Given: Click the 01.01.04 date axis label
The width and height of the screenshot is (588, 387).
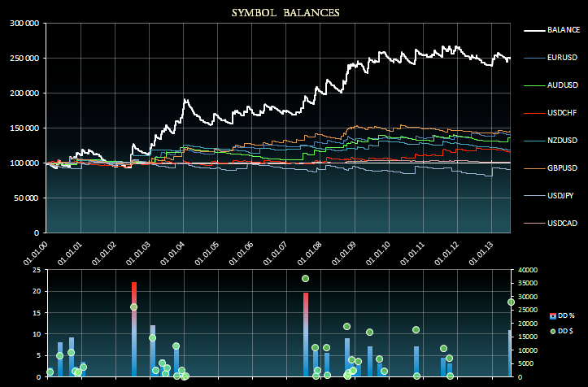Looking at the screenshot, I should pyautogui.click(x=172, y=253).
